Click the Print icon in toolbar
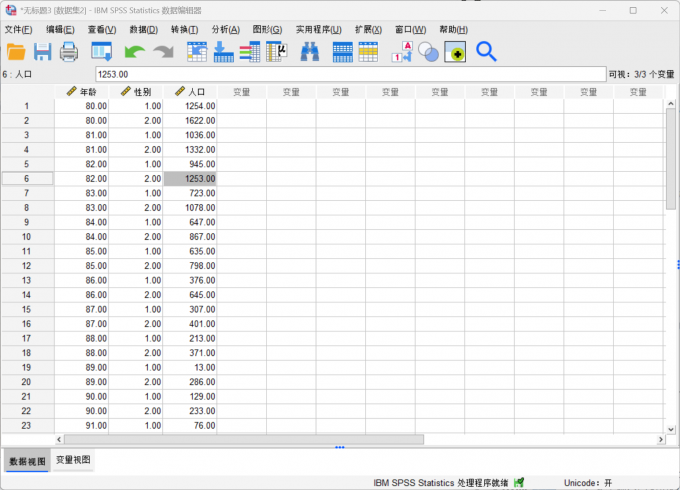Viewport: 680px width, 490px height. [69, 52]
